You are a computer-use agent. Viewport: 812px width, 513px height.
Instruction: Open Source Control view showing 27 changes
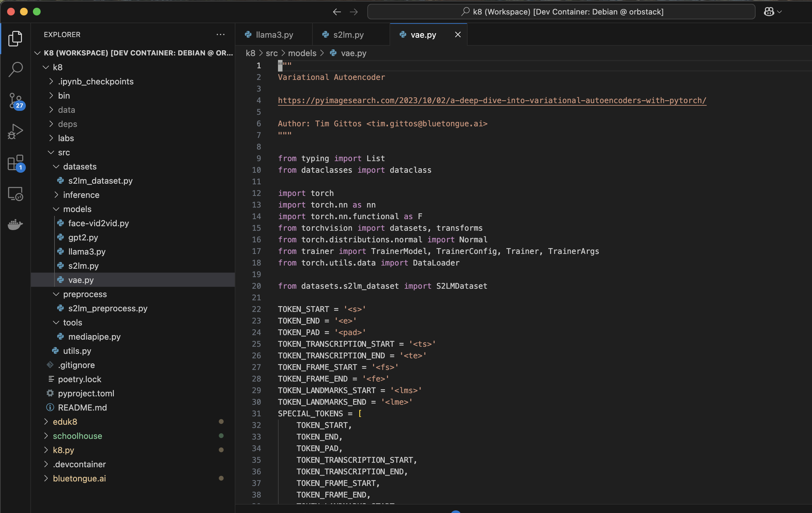(x=15, y=101)
